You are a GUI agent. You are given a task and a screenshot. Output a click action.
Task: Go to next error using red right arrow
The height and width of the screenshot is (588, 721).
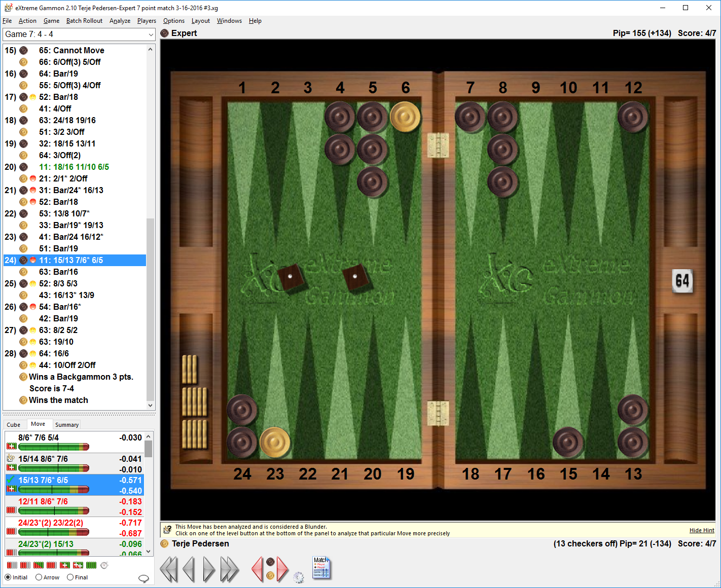(x=282, y=569)
